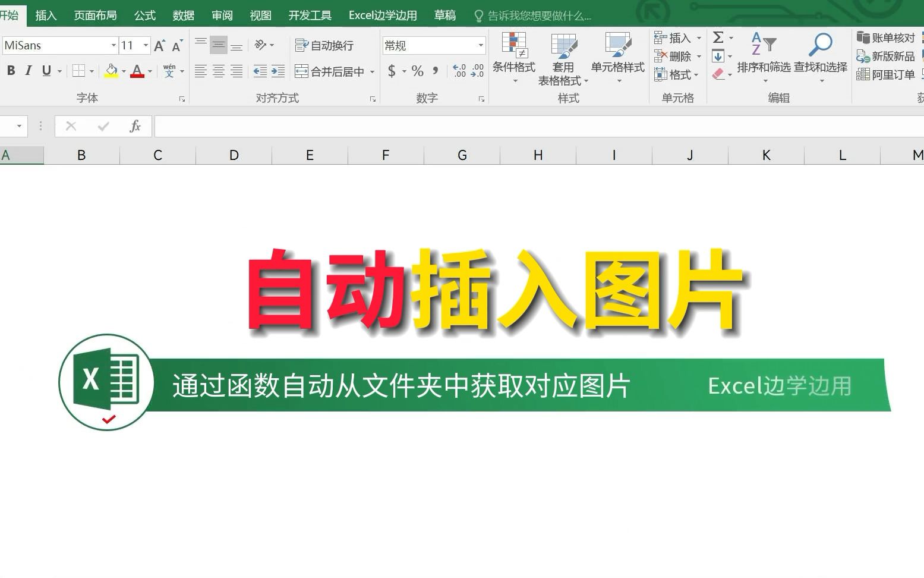
Task: Select column D header
Action: click(234, 155)
